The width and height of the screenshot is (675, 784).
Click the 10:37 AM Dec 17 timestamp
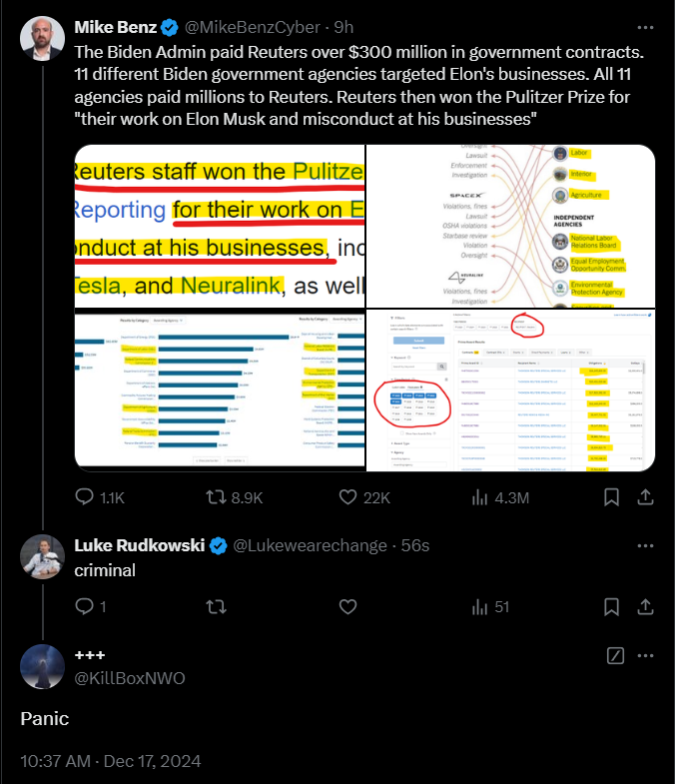(111, 761)
